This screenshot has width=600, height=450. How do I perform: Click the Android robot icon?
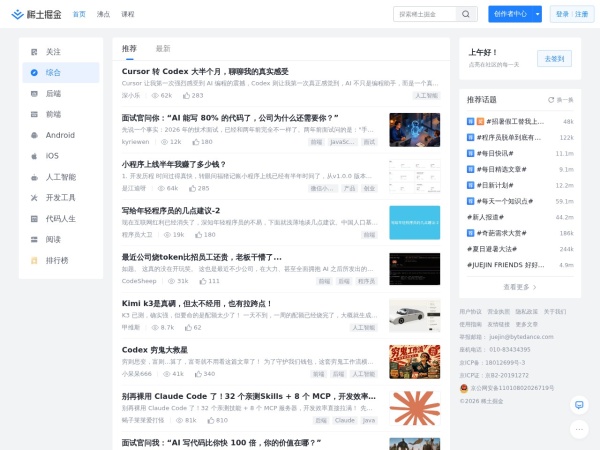coord(34,135)
